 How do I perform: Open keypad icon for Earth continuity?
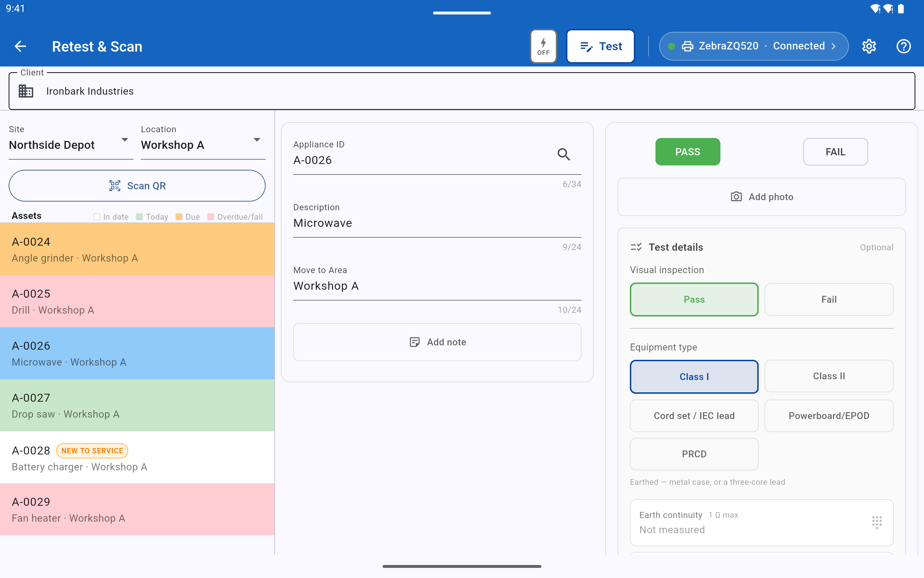[877, 522]
